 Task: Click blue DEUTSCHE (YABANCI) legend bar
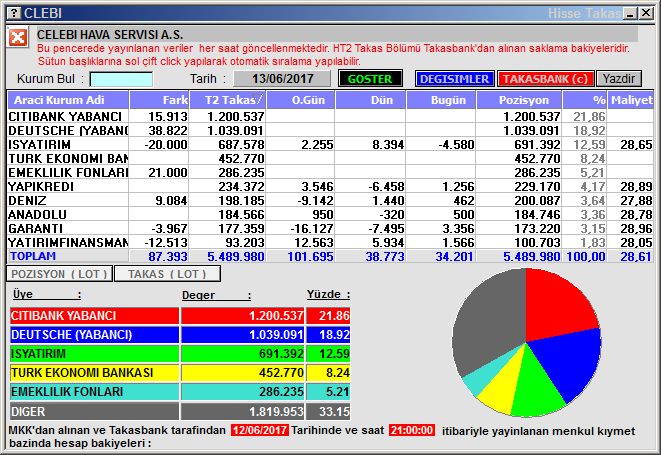pos(94,334)
